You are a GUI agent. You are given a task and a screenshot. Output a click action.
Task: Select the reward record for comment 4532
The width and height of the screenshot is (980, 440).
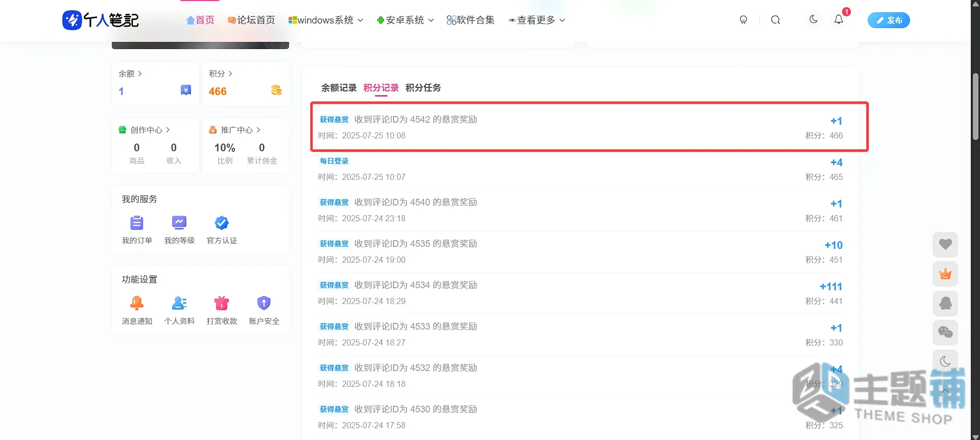pos(580,376)
